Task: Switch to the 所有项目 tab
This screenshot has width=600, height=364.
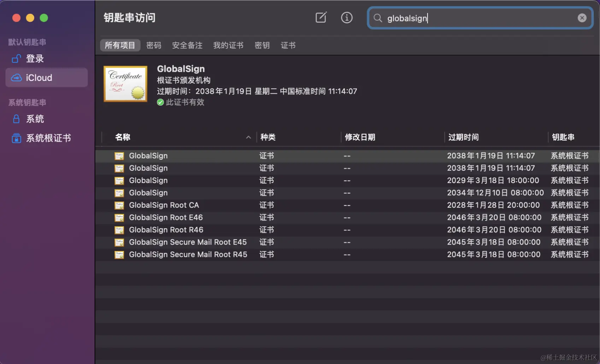Action: click(x=120, y=45)
